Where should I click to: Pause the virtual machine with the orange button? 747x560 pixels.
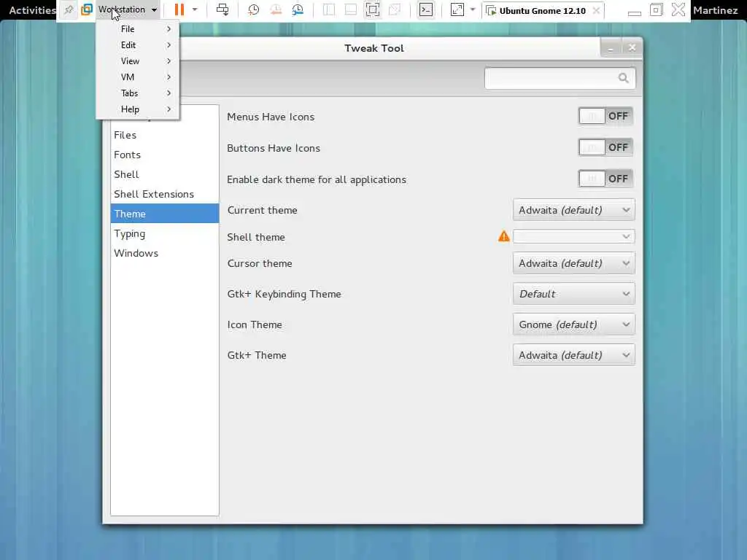179,9
